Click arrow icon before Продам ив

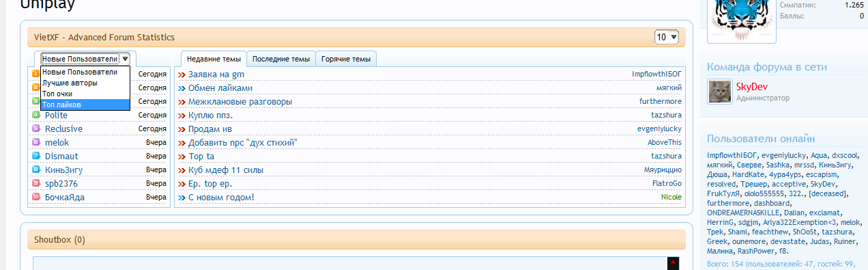point(182,129)
